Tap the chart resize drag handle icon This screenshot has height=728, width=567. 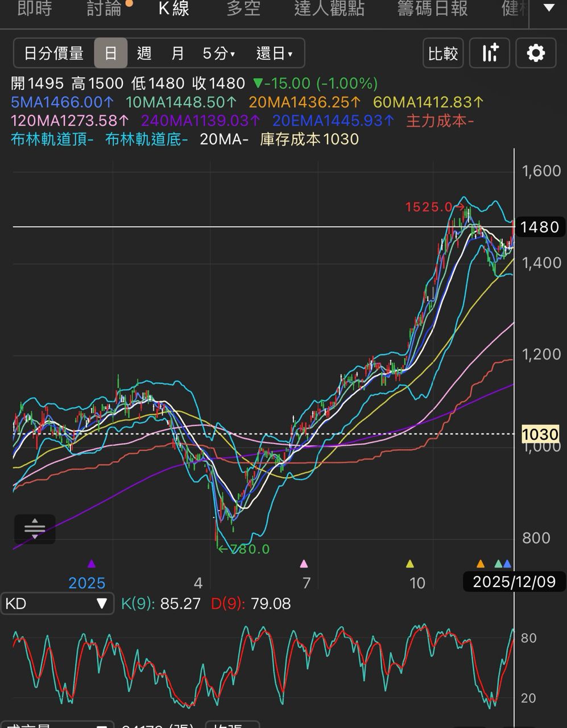[x=35, y=529]
